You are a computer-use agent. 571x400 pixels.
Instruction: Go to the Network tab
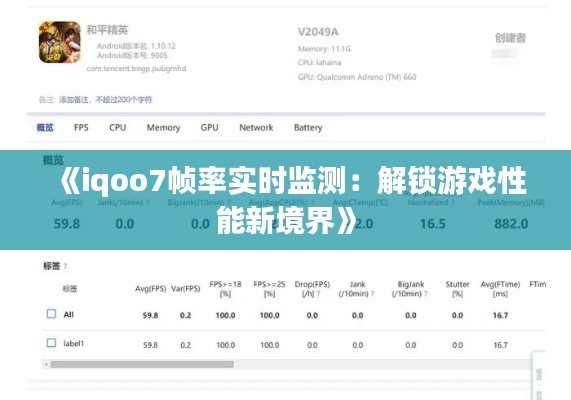click(x=256, y=128)
